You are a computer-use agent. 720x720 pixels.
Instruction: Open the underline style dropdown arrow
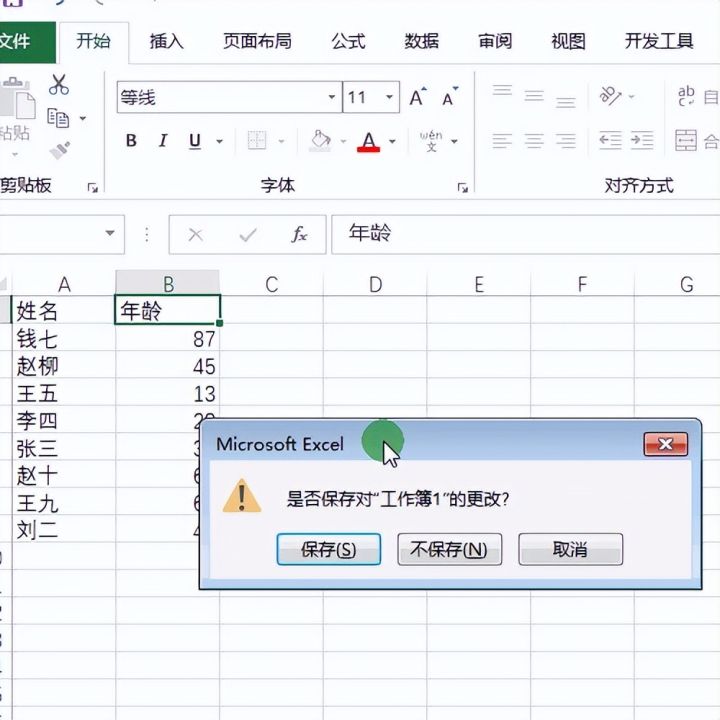coord(219,141)
